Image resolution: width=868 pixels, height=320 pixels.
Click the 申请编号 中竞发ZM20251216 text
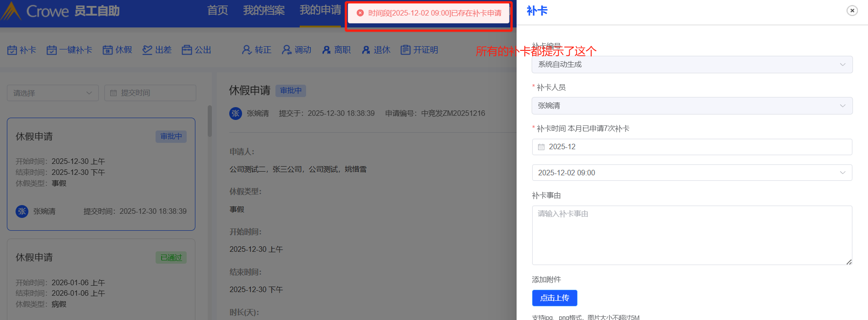[435, 114]
